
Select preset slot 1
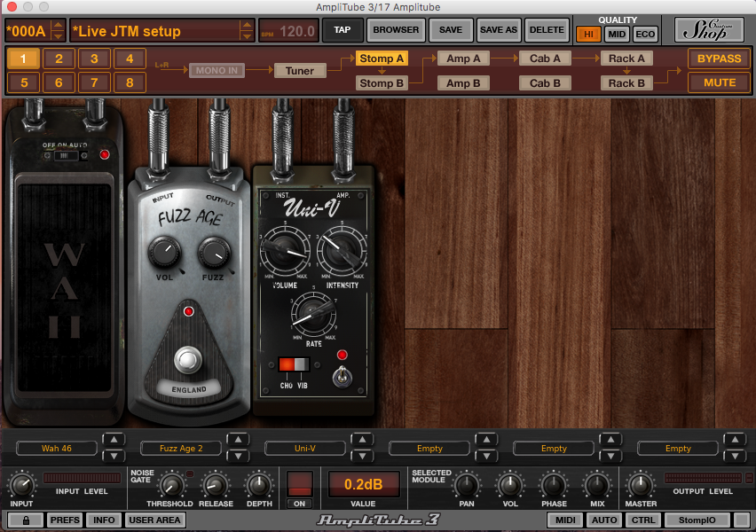23,59
